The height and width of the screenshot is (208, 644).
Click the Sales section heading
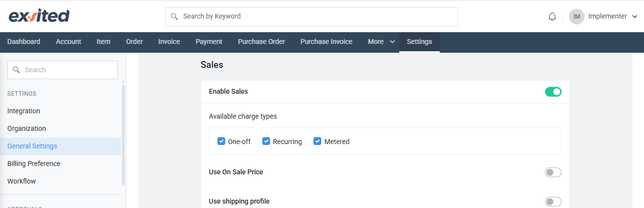[x=212, y=64]
